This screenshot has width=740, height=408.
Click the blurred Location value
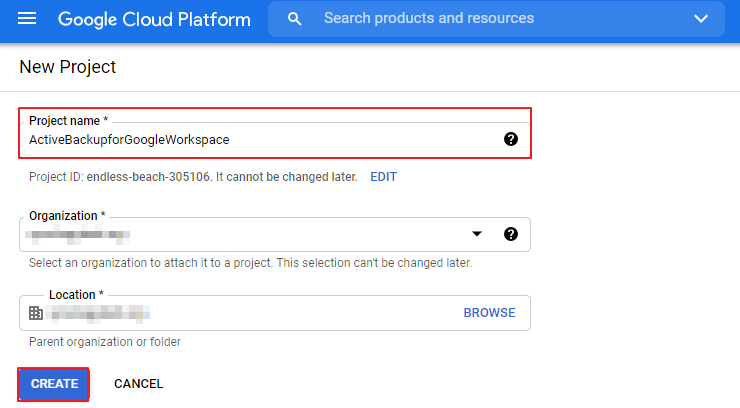point(100,313)
